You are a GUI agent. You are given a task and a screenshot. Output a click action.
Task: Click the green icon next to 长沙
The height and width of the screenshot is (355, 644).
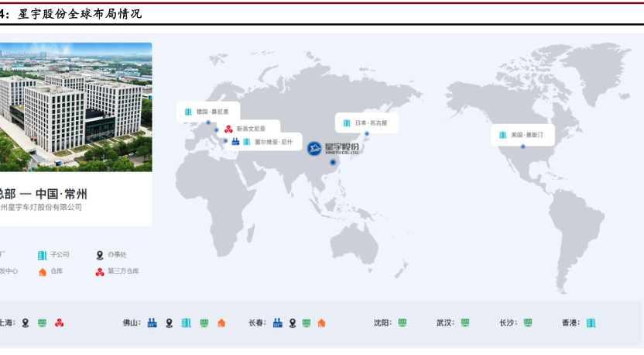tap(528, 322)
